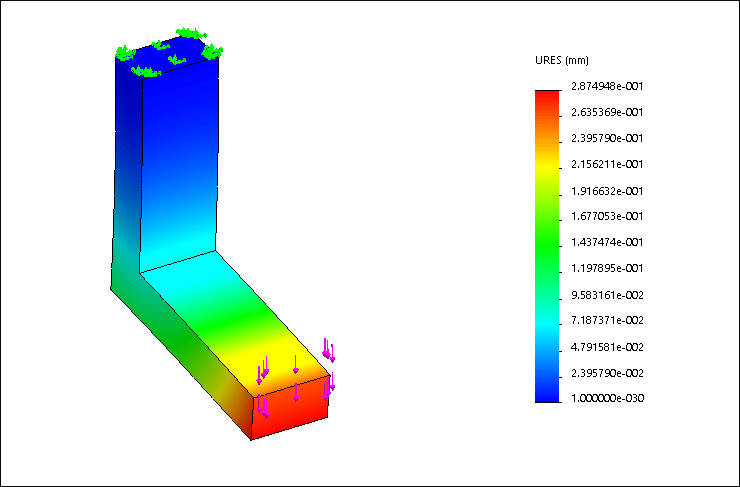Click legend value 7.187371e-002
The width and height of the screenshot is (740, 487).
tap(607, 320)
